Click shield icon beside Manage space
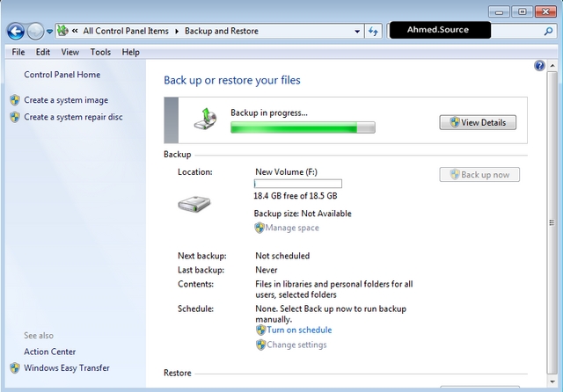Screen dimensions: 563x392 (260, 228)
